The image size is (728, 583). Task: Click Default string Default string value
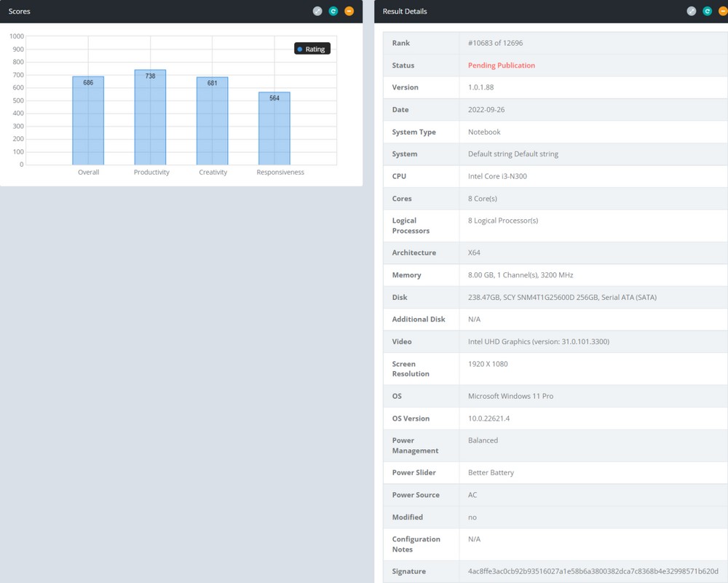513,154
